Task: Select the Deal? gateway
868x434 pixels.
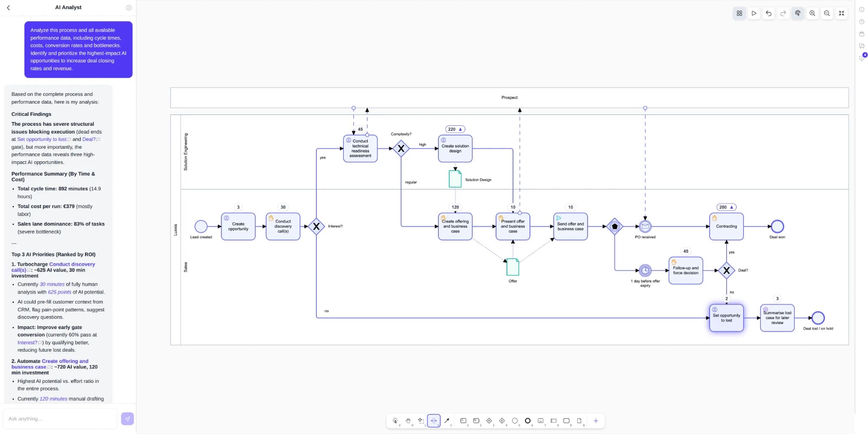Action: coord(727,271)
